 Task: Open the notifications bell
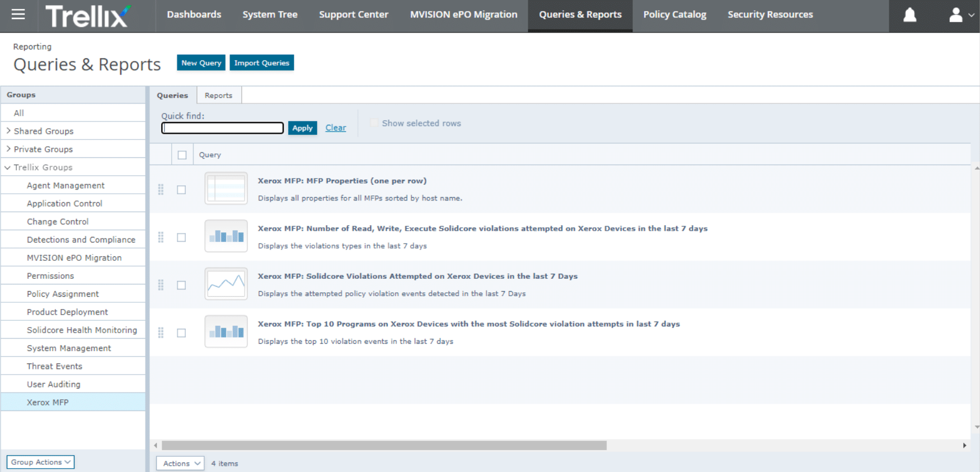[x=910, y=15]
